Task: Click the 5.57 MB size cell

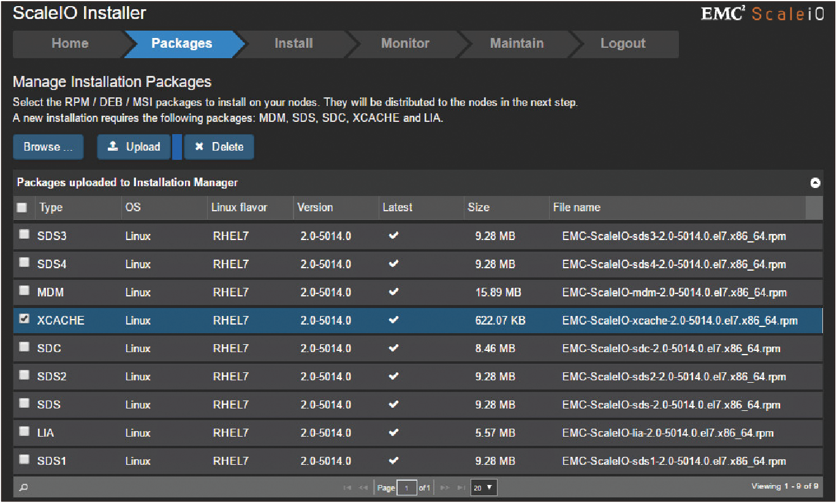Action: point(495,433)
